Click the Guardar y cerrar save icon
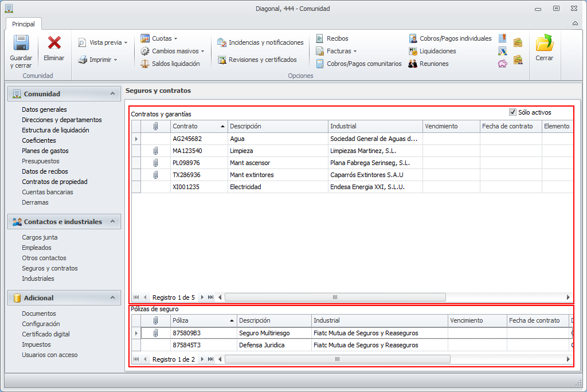 (x=21, y=44)
